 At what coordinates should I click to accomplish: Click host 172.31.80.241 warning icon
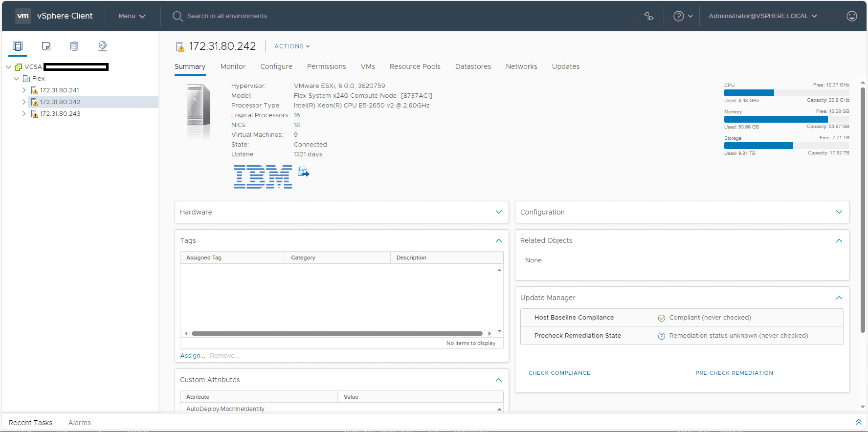(x=34, y=90)
